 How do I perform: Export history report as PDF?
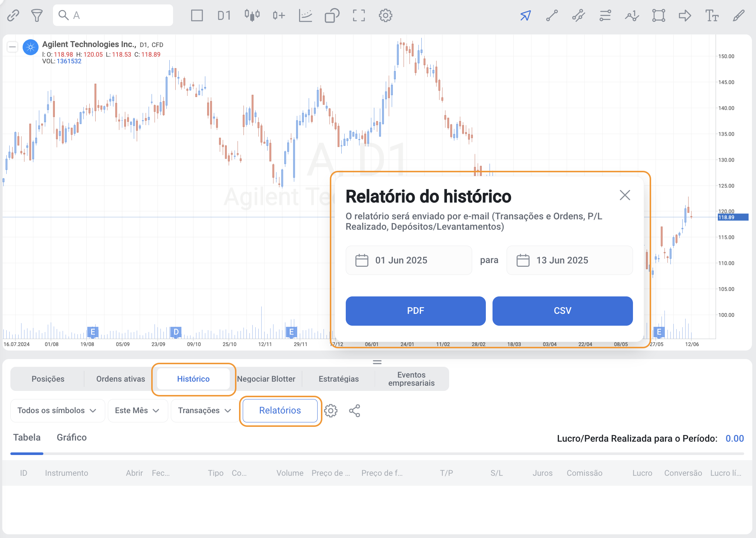click(415, 311)
